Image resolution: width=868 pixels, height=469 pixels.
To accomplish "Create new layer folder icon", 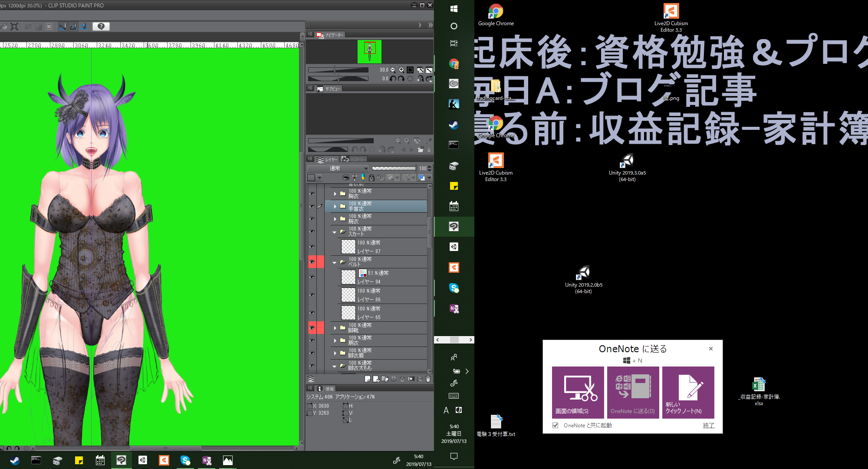I will coord(385,379).
